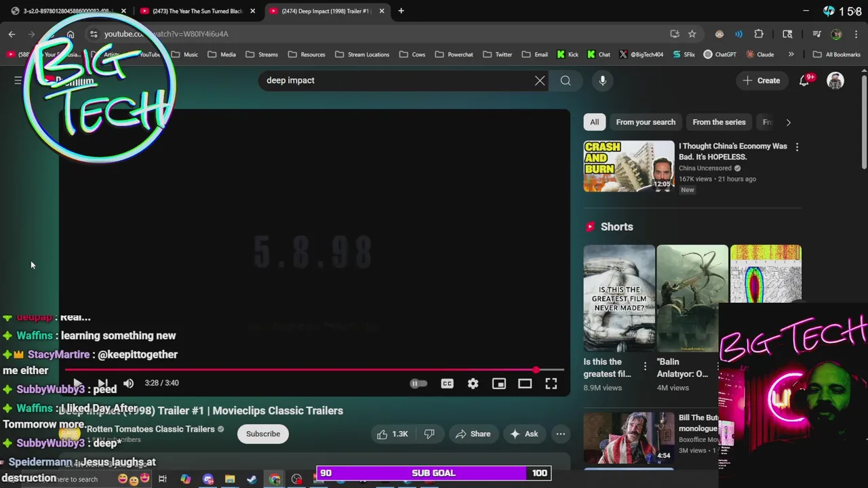The height and width of the screenshot is (488, 868).
Task: Open Steam from the taskbar
Action: (252, 479)
